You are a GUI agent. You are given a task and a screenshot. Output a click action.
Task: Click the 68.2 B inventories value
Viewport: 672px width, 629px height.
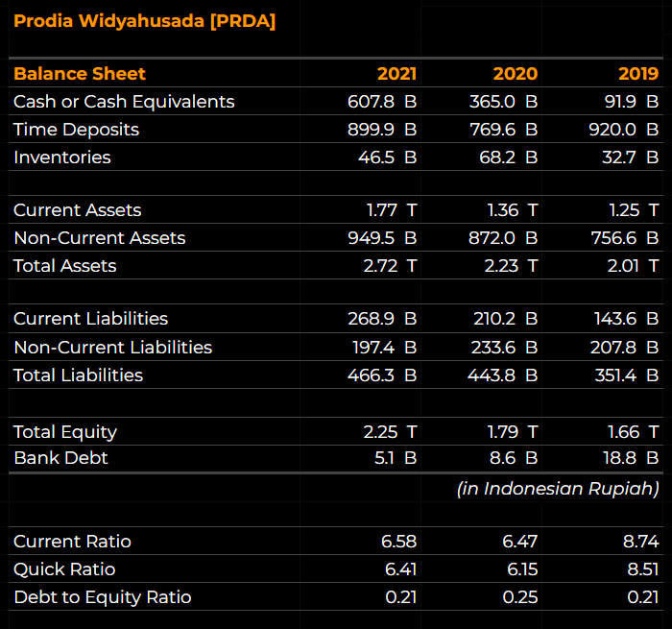coord(508,157)
